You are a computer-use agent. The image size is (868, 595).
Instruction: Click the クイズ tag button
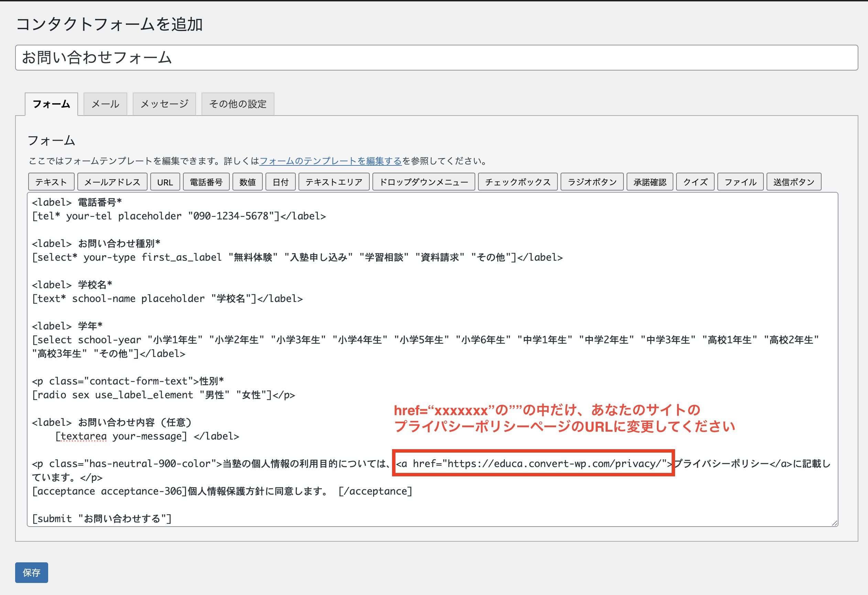click(695, 182)
